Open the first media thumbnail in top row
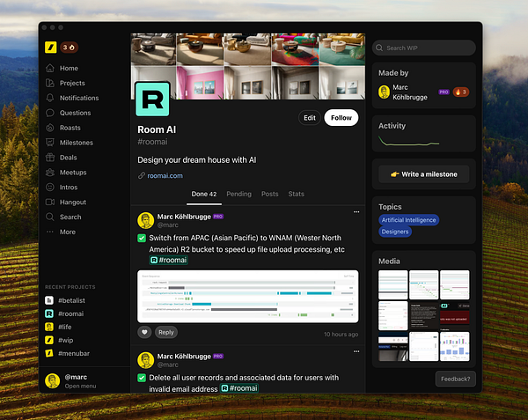The width and height of the screenshot is (528, 420). pyautogui.click(x=393, y=285)
